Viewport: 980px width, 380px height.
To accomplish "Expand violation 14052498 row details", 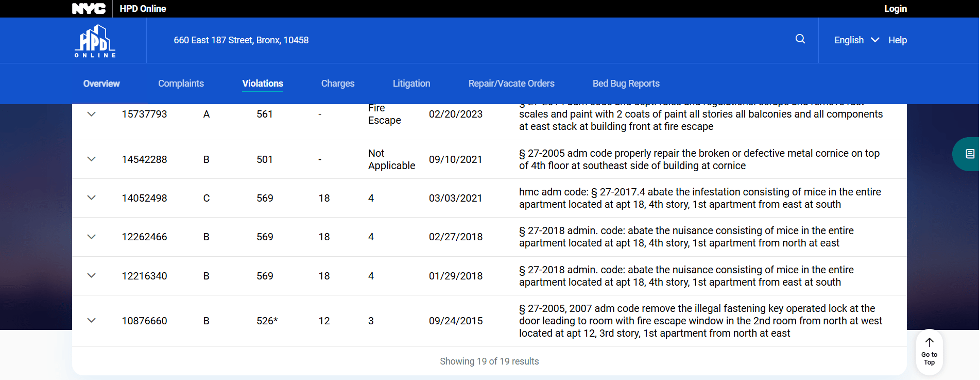I will 92,198.
